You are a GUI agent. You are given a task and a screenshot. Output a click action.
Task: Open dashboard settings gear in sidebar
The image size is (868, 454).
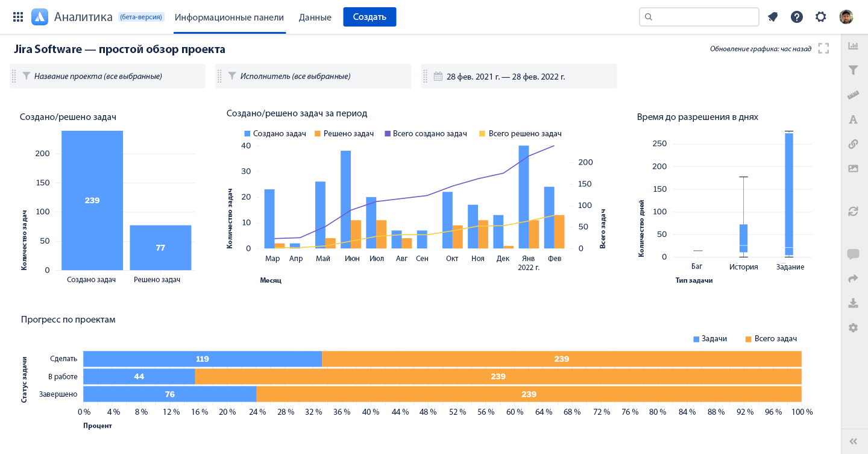(853, 327)
